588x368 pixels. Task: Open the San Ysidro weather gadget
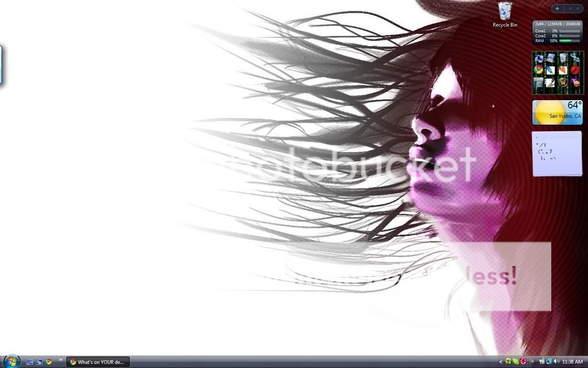click(556, 112)
